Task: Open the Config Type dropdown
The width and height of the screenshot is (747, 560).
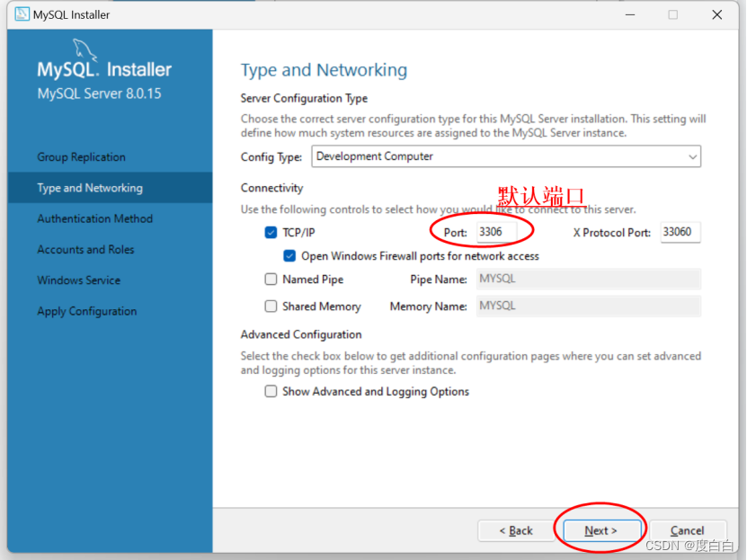Action: [x=506, y=156]
